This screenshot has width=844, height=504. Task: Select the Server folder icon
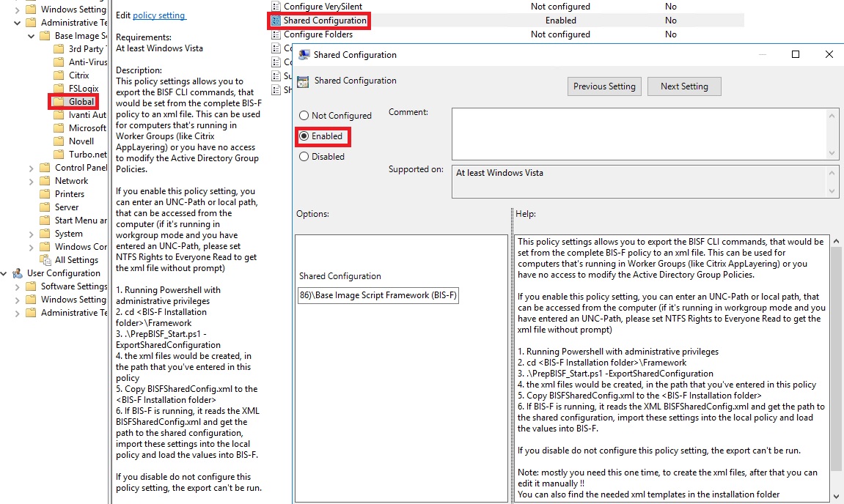(45, 207)
